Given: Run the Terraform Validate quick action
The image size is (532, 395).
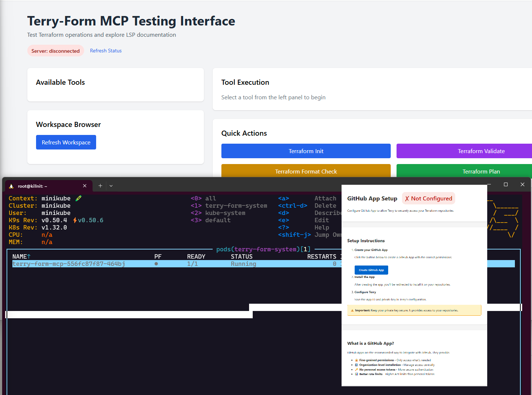Looking at the screenshot, I should (x=481, y=151).
